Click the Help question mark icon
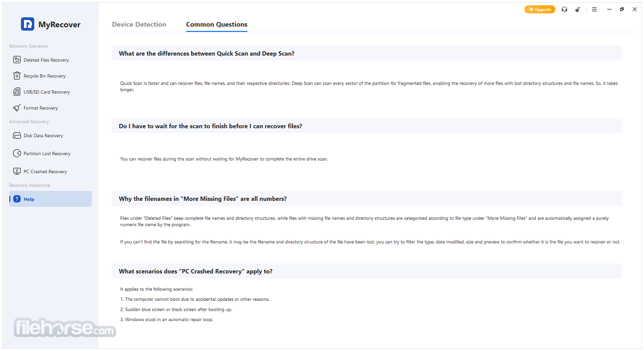This screenshot has width=644, height=351. (17, 199)
